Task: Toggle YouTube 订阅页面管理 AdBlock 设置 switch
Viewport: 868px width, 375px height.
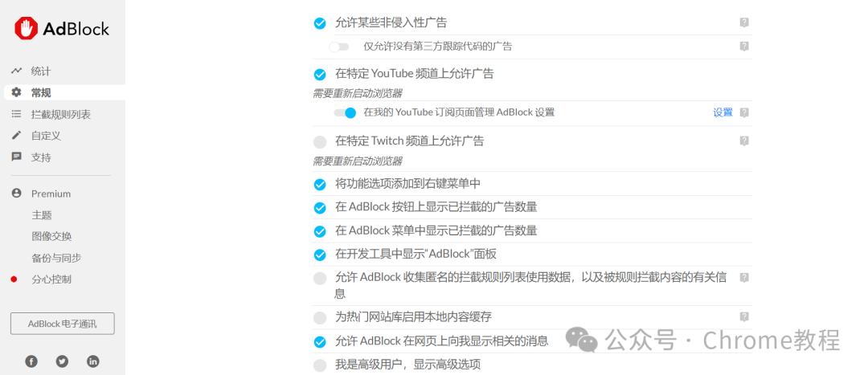Action: [344, 113]
